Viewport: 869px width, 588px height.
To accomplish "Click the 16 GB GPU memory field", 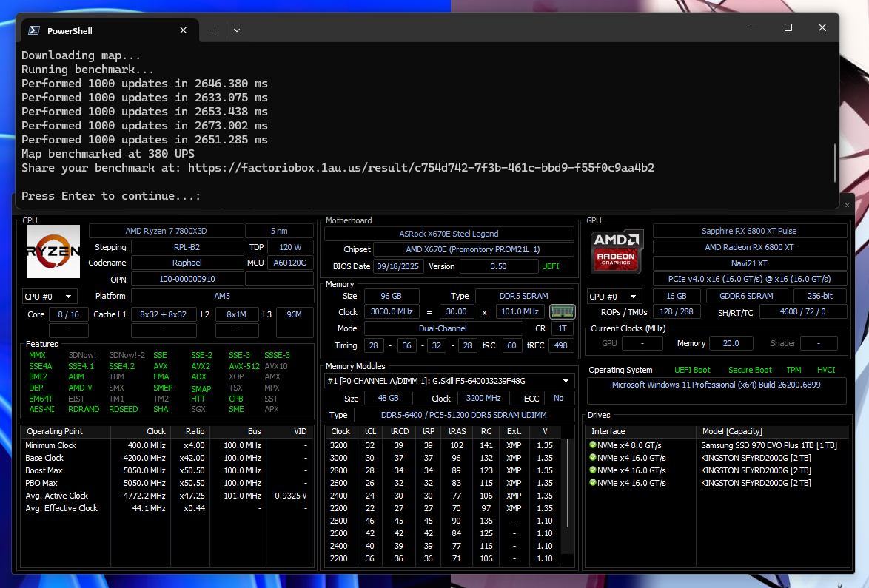I will click(676, 296).
